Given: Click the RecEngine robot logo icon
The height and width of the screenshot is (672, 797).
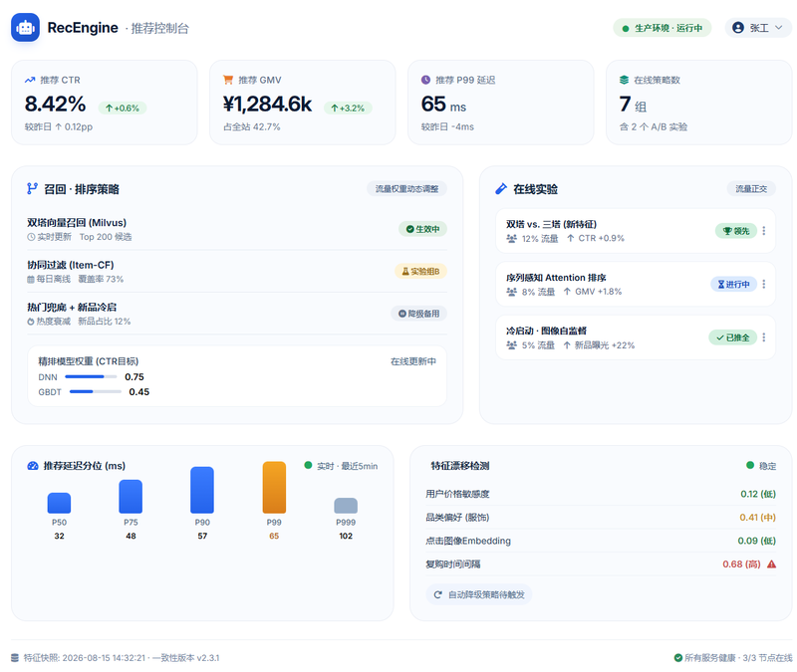Looking at the screenshot, I should click(x=25, y=28).
